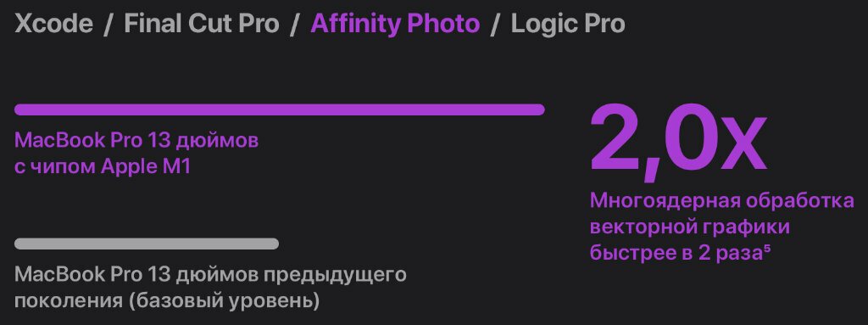Select the highlighted Affinity Photo tab
This screenshot has height=325, width=868.
click(x=395, y=24)
